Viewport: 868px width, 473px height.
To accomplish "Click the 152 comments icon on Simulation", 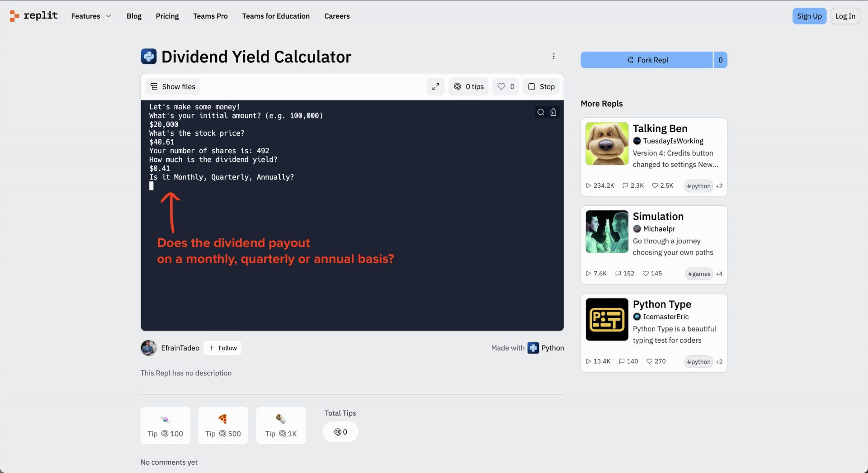I will coord(618,273).
